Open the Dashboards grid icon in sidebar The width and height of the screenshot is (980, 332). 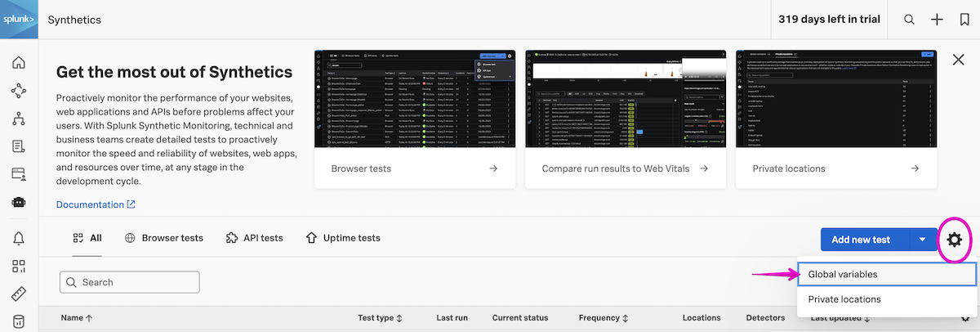19,266
